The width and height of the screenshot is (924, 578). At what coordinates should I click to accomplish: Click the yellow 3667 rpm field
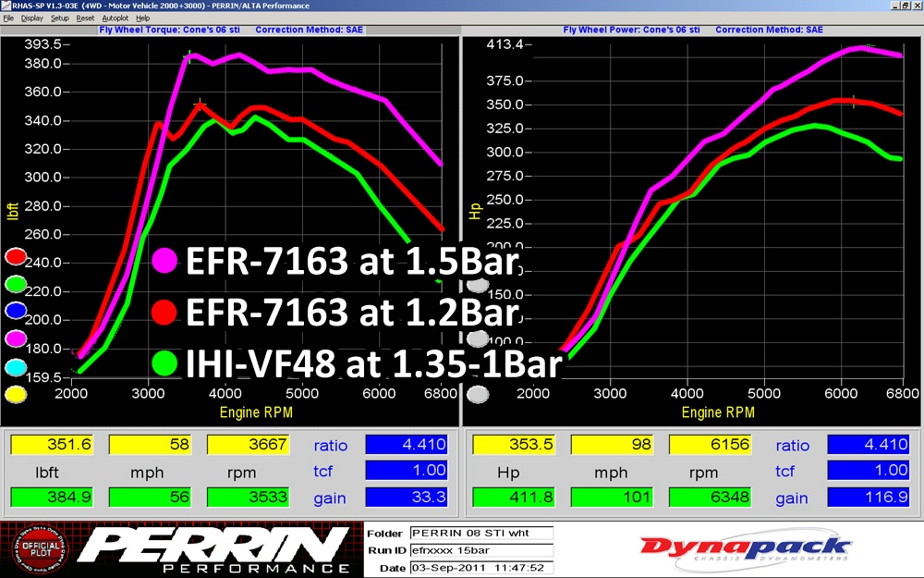[x=248, y=444]
